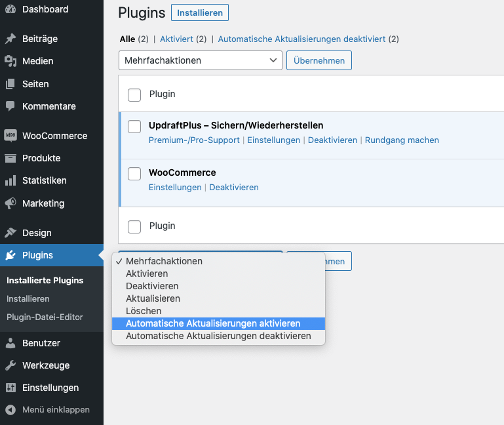
Task: Click the Marketing megaphone icon
Action: 10,203
